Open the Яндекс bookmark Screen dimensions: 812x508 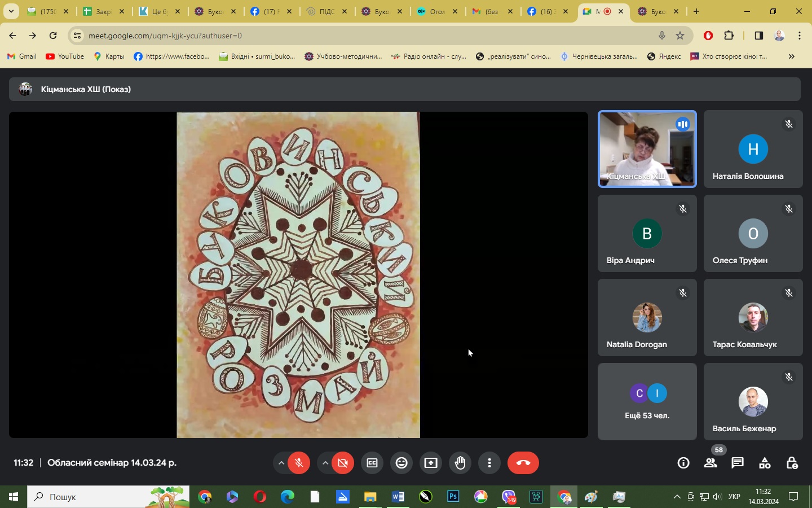664,56
